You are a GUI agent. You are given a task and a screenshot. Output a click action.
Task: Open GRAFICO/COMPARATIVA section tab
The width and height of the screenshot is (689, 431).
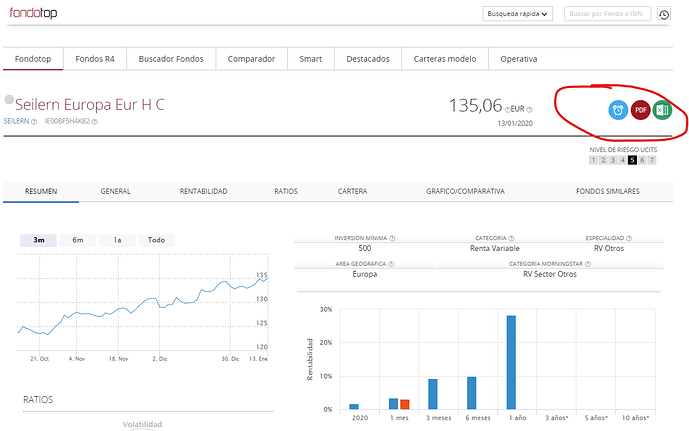(x=465, y=192)
